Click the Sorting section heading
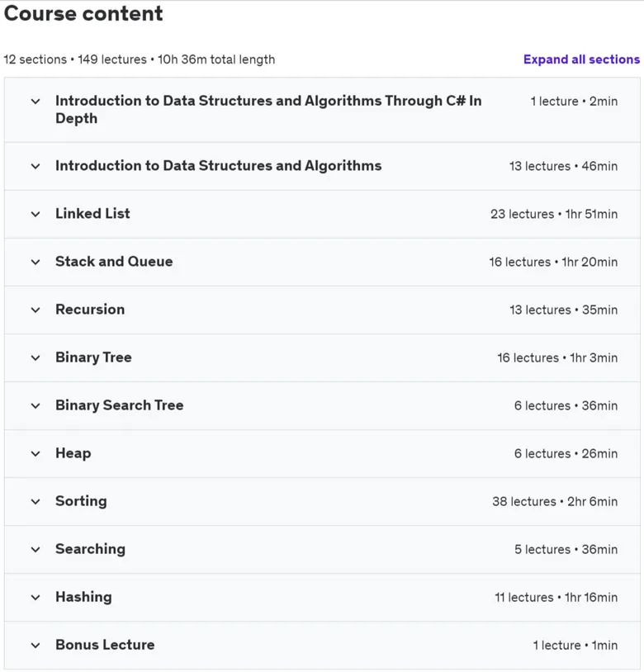Screen dimensions: 644x672 pos(81,501)
